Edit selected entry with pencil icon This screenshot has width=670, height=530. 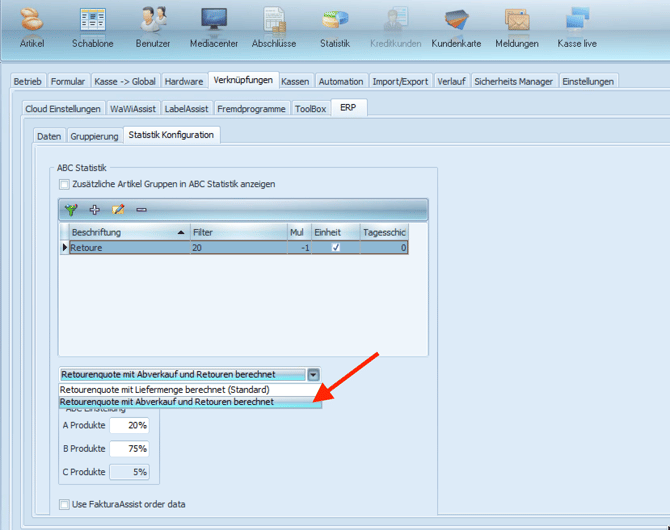[x=118, y=209]
